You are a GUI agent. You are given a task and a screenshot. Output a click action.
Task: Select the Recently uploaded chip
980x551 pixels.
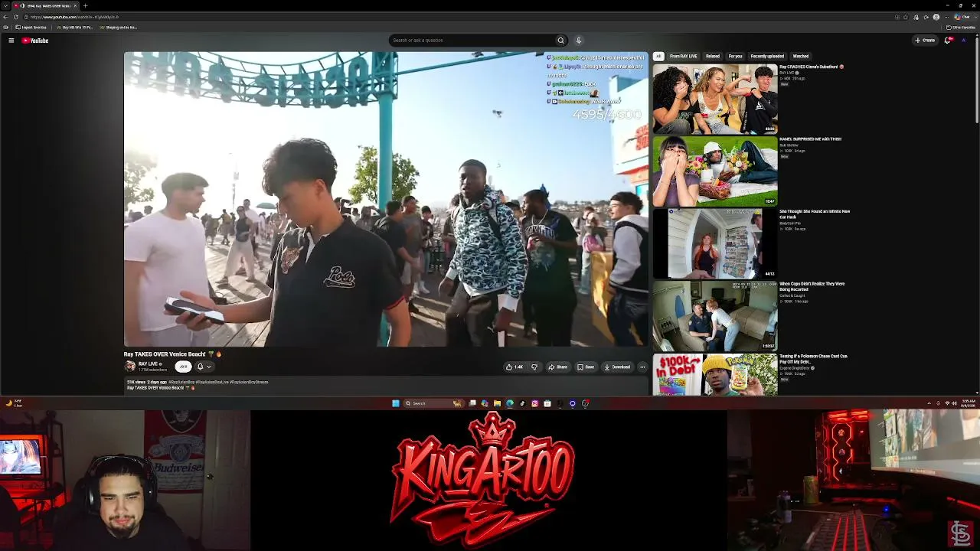point(767,56)
